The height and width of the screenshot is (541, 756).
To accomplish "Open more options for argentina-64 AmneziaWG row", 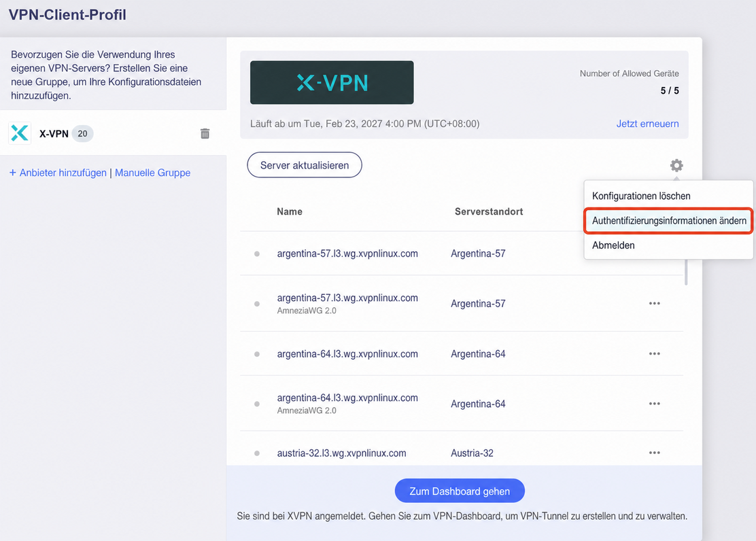I will tap(654, 404).
